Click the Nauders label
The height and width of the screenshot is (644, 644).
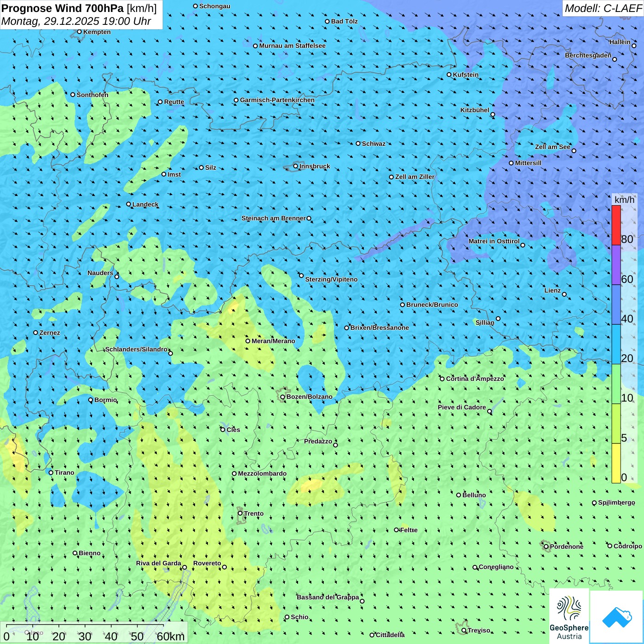(x=100, y=273)
